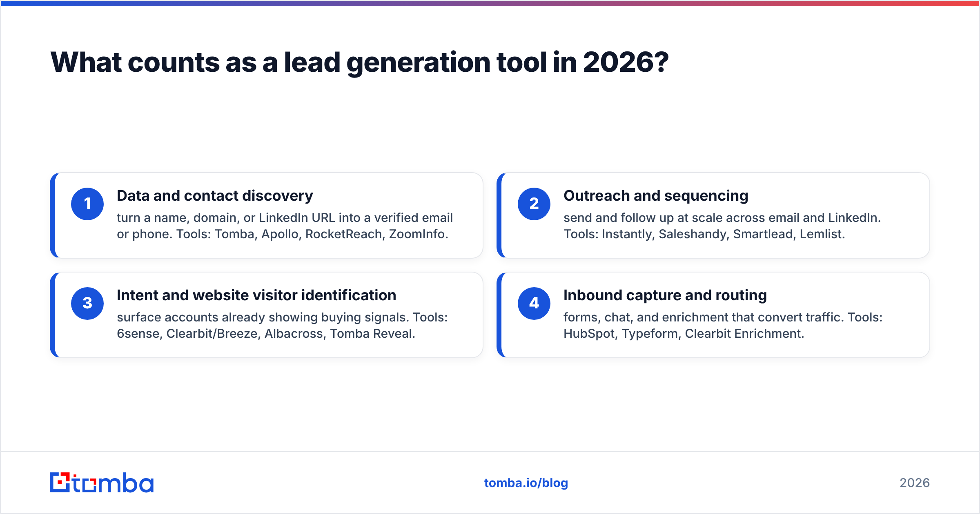
Task: Click the description starting 'surface accounts already showing'
Action: (282, 326)
